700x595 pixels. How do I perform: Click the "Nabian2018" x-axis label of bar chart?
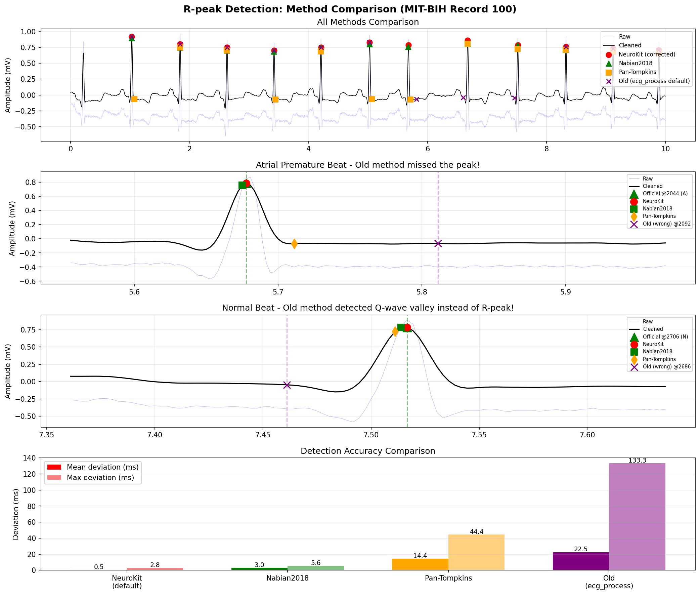pos(288,578)
